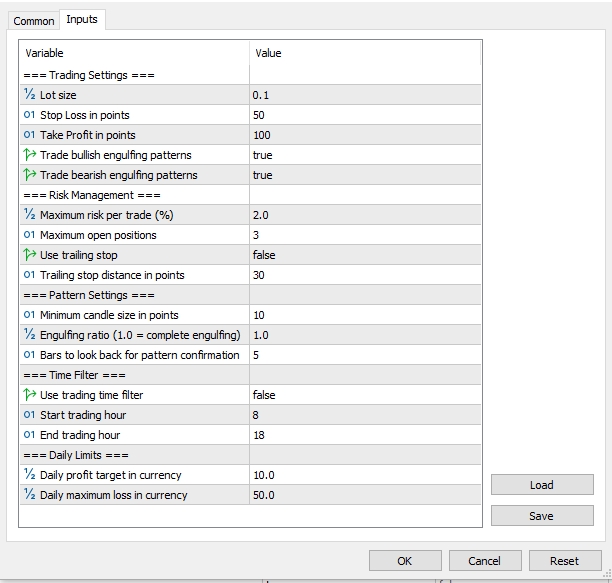Click the Use trailing stop boolean icon
The height and width of the screenshot is (583, 612).
point(30,254)
